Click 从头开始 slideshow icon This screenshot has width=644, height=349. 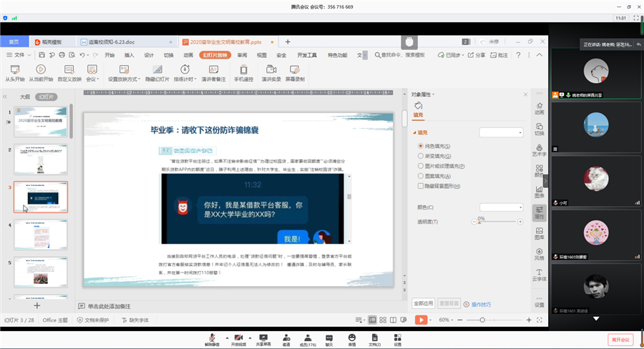point(14,69)
